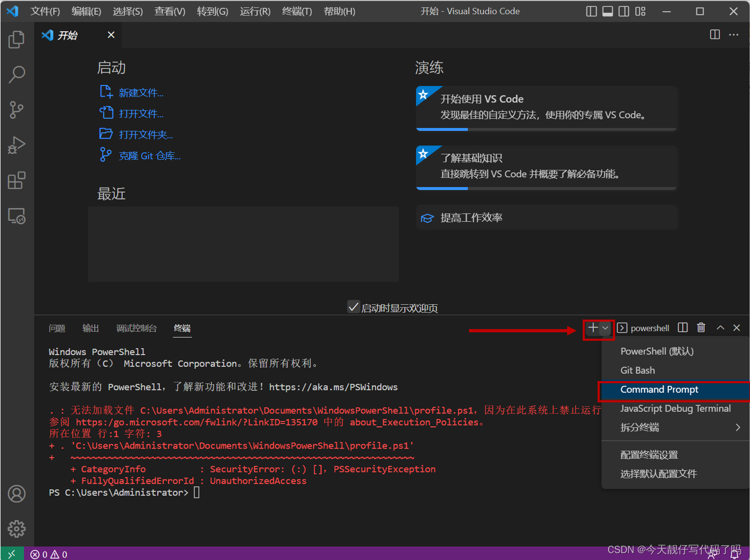This screenshot has height=560, width=750.
Task: Switch to the 问题 panel tab
Action: click(x=57, y=328)
